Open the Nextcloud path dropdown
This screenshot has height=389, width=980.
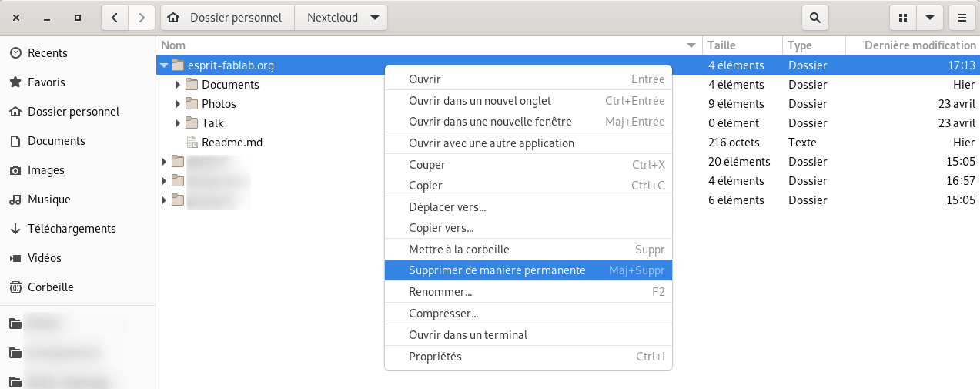341,18
